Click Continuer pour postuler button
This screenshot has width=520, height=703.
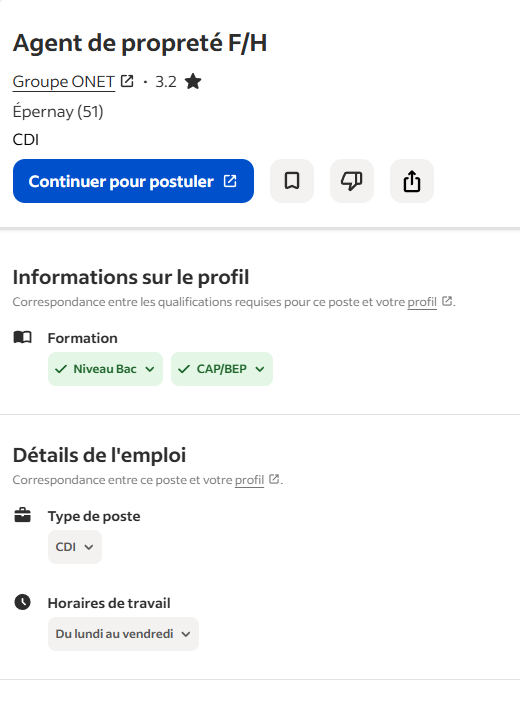point(134,181)
